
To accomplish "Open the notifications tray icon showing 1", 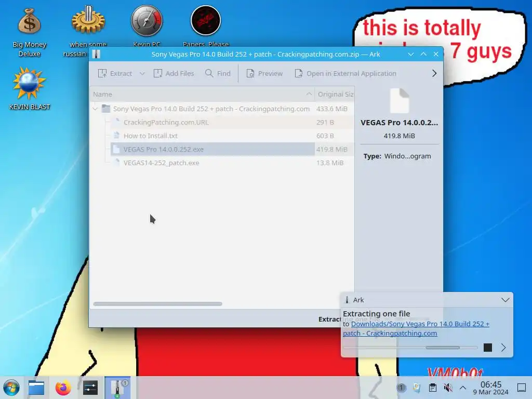I will 402,388.
